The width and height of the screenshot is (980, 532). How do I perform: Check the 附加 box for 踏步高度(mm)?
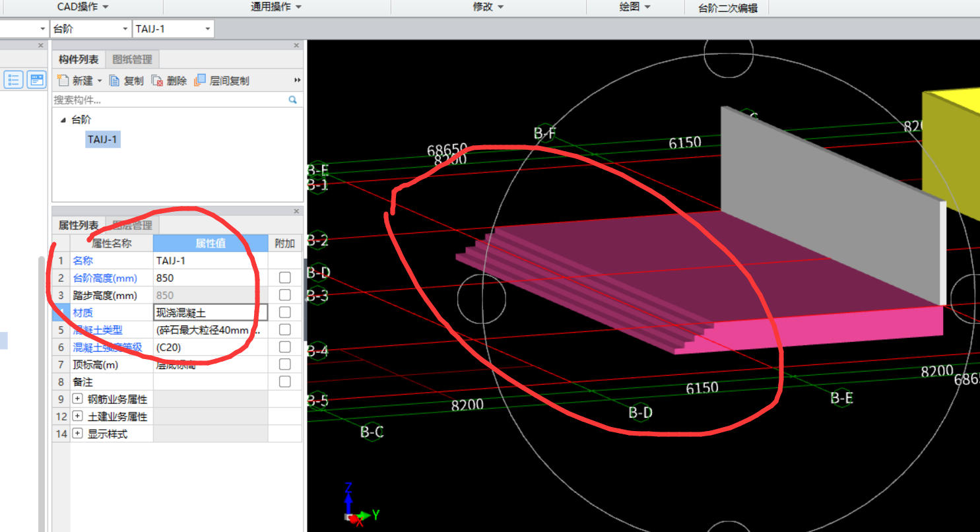[284, 295]
